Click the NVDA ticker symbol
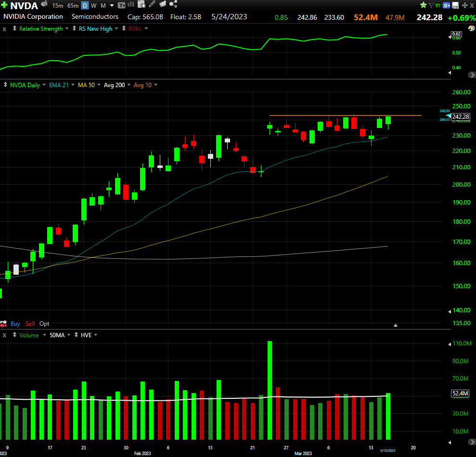Screen dimensions: 476x457 click(24, 5)
